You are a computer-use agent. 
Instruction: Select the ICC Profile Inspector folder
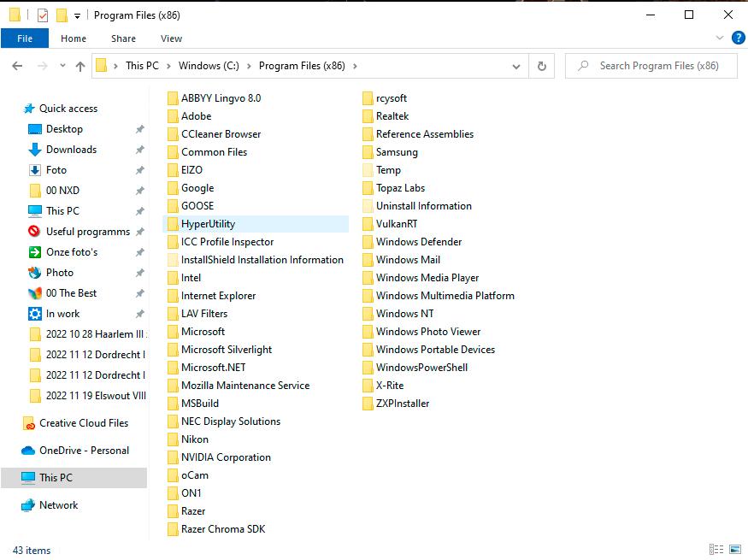[x=221, y=242]
